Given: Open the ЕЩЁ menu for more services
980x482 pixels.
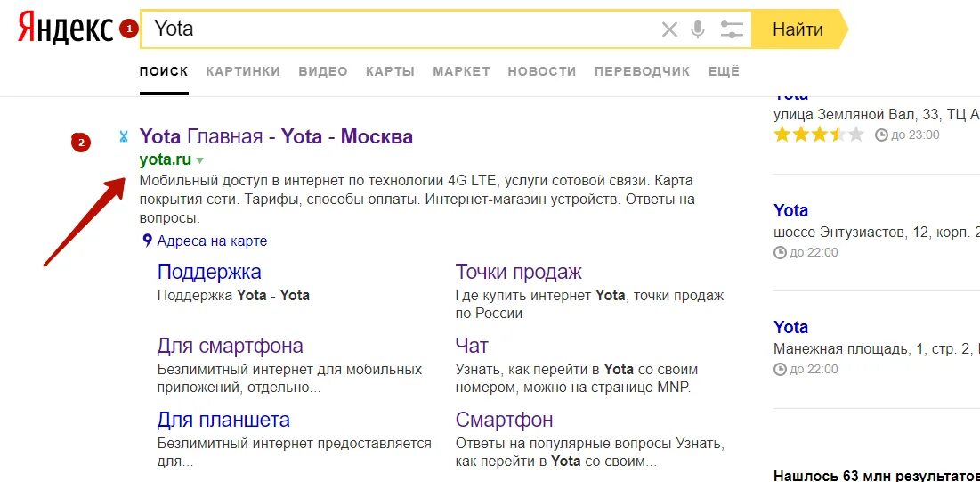Looking at the screenshot, I should tap(724, 71).
